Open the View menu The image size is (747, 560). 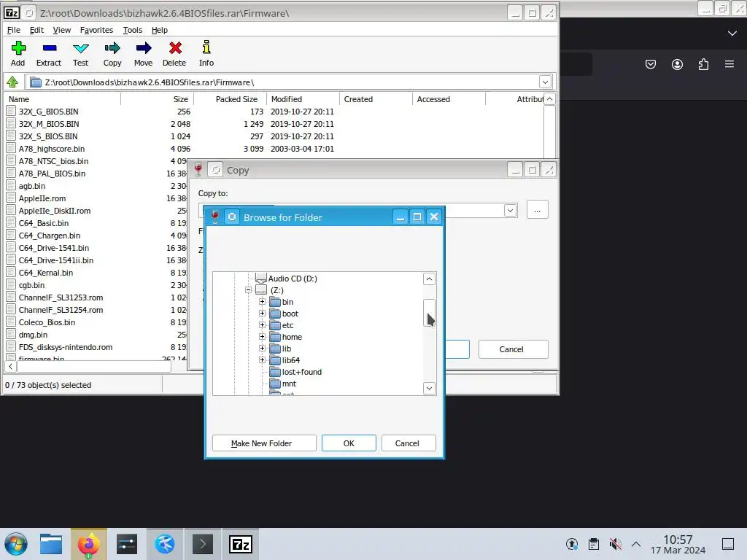coord(62,30)
